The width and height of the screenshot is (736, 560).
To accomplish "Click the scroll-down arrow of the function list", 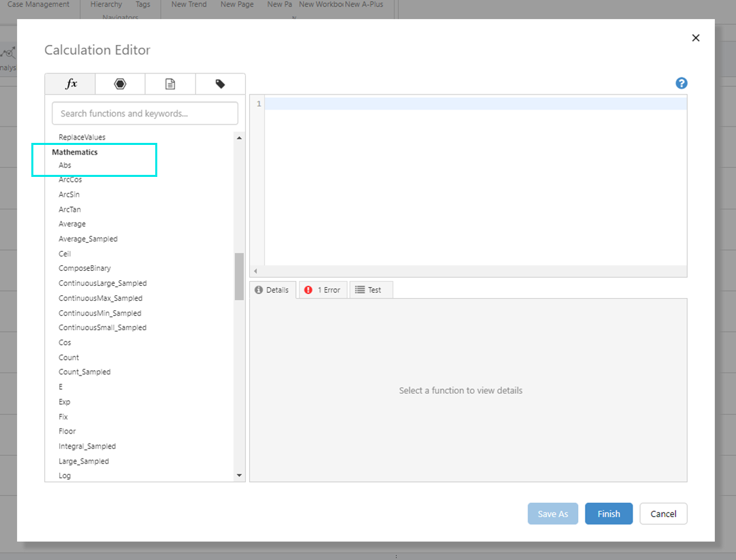I will pyautogui.click(x=239, y=475).
